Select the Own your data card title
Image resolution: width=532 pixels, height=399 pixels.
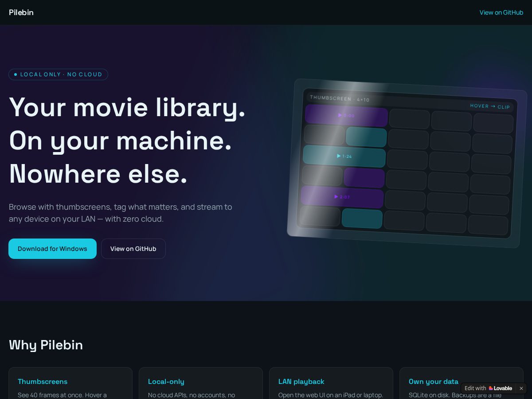[434, 382]
